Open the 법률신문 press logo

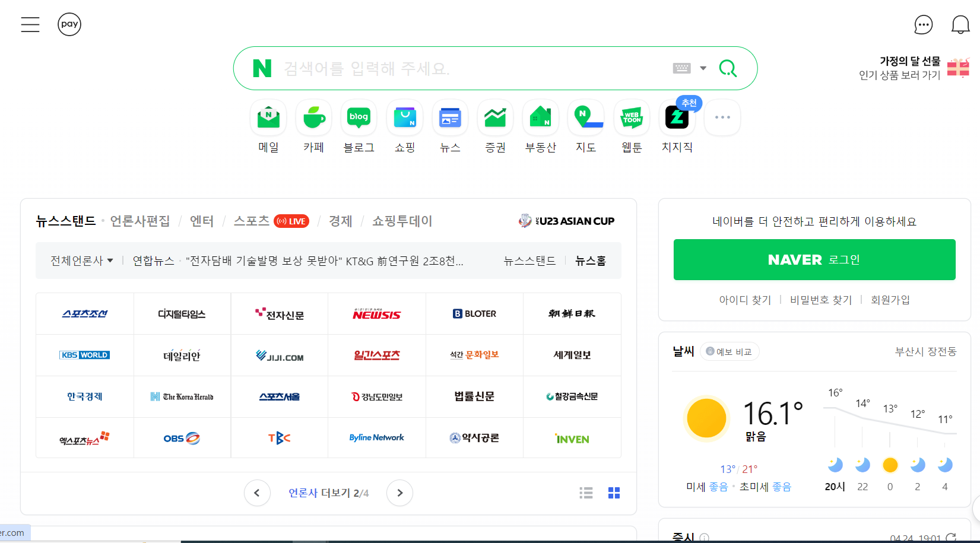click(474, 396)
